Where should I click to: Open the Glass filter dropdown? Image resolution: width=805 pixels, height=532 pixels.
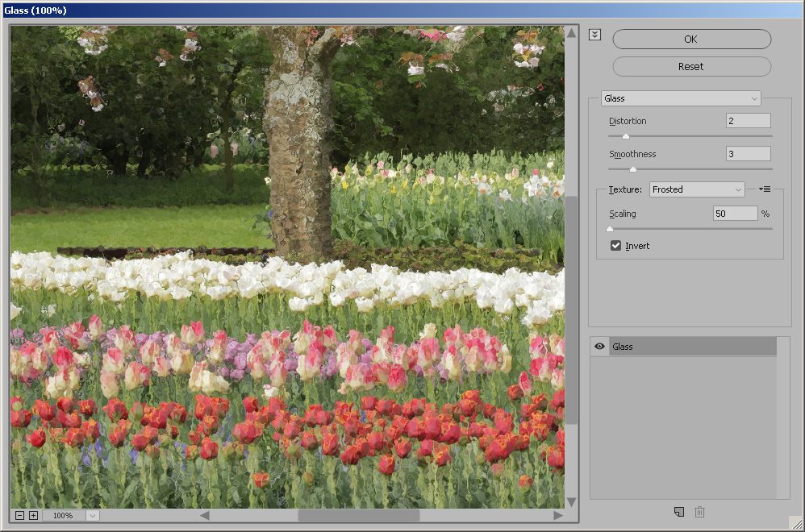(x=681, y=98)
